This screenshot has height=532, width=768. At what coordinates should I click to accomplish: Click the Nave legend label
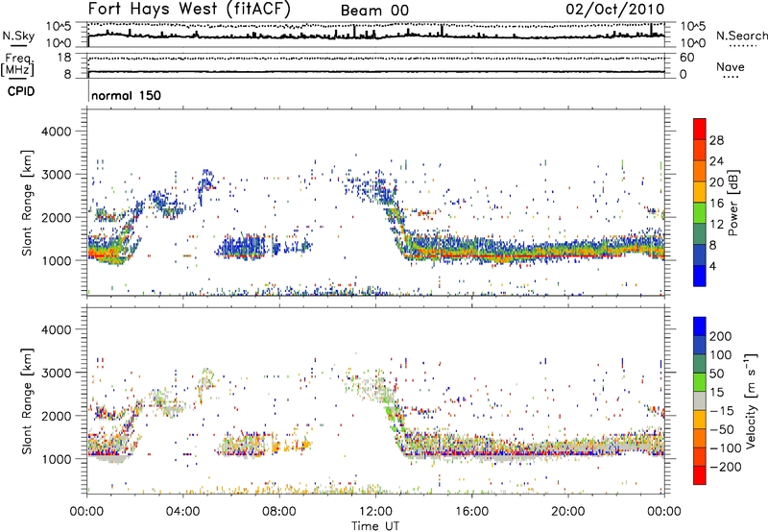pos(731,67)
